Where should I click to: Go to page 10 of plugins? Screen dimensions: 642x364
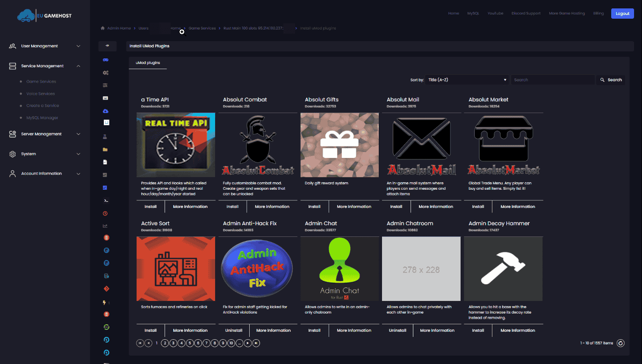[x=231, y=343]
